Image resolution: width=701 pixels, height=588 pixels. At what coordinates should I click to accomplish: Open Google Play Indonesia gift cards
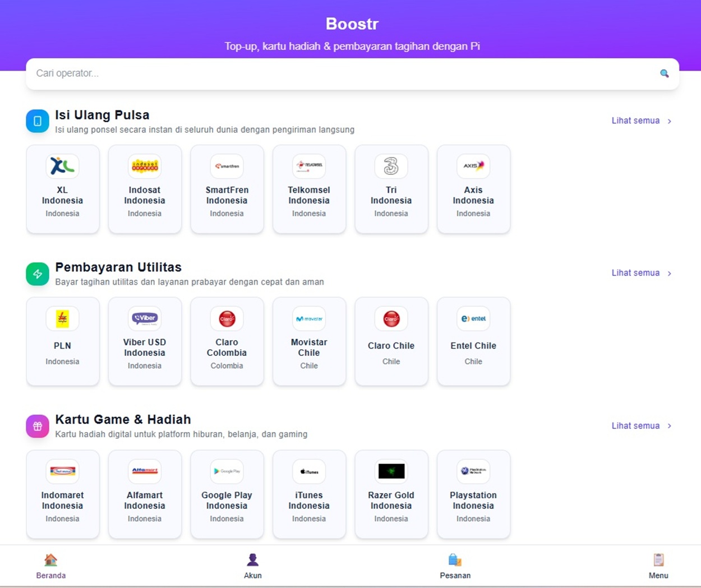pos(227,494)
